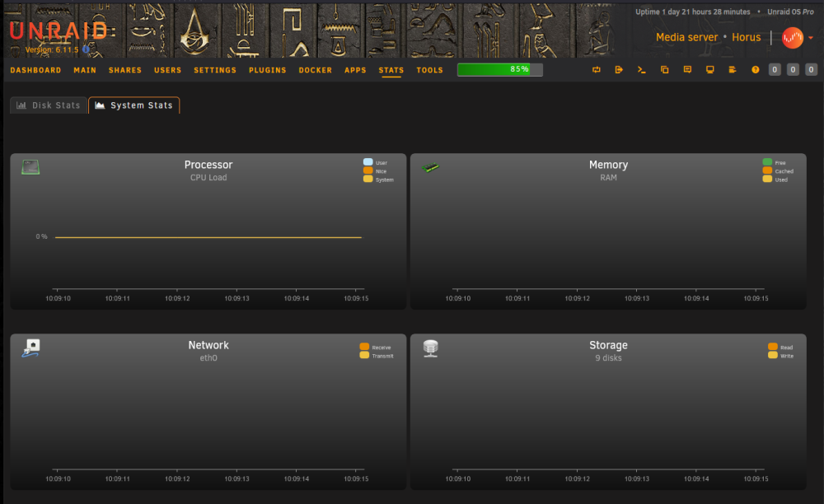Toggle the Transmit legend swatch in Network

[x=364, y=356]
